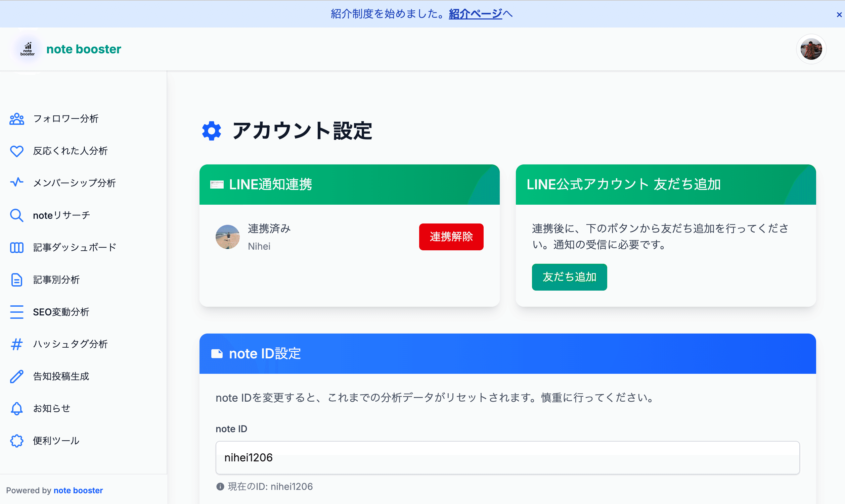Click the heart icon beside 反応くれた人分析
This screenshot has width=845, height=504.
pos(17,151)
